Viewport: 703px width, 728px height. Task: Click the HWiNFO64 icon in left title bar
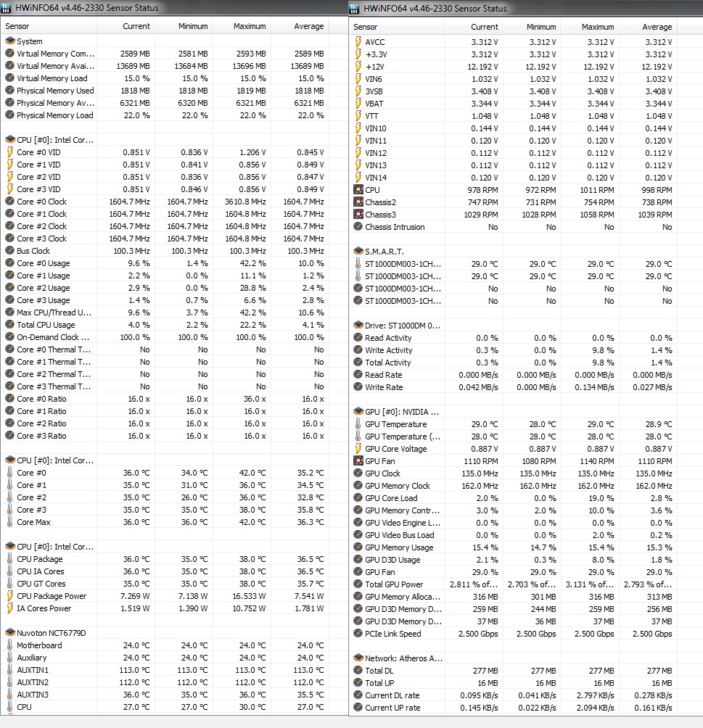(6, 8)
